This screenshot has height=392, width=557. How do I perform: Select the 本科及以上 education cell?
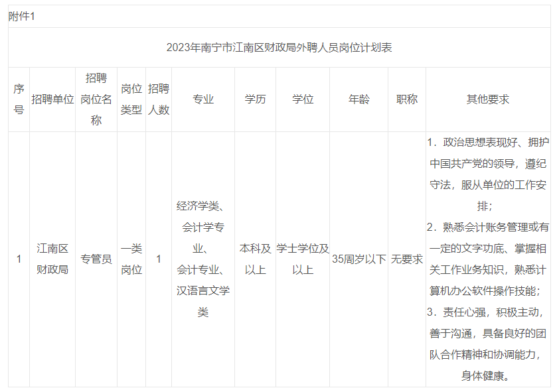255,259
